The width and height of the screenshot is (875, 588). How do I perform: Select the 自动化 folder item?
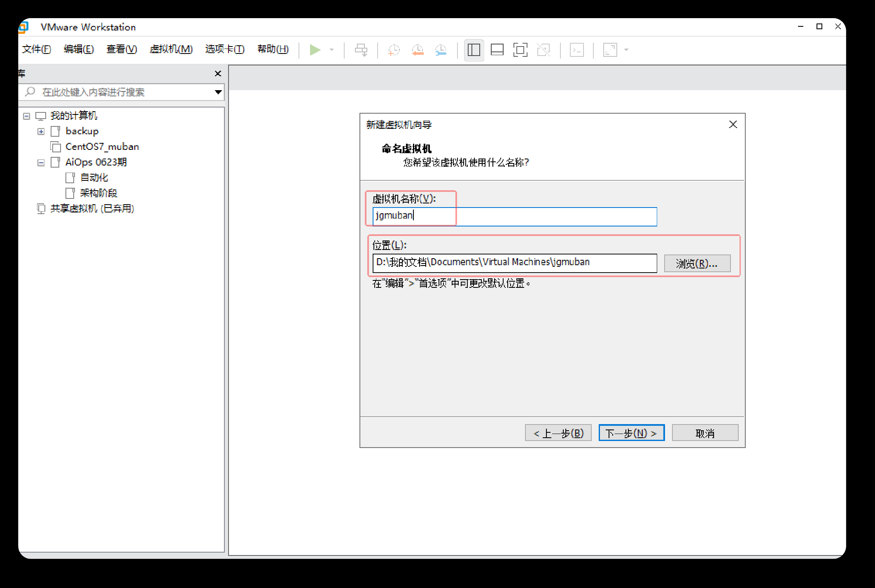[x=94, y=177]
